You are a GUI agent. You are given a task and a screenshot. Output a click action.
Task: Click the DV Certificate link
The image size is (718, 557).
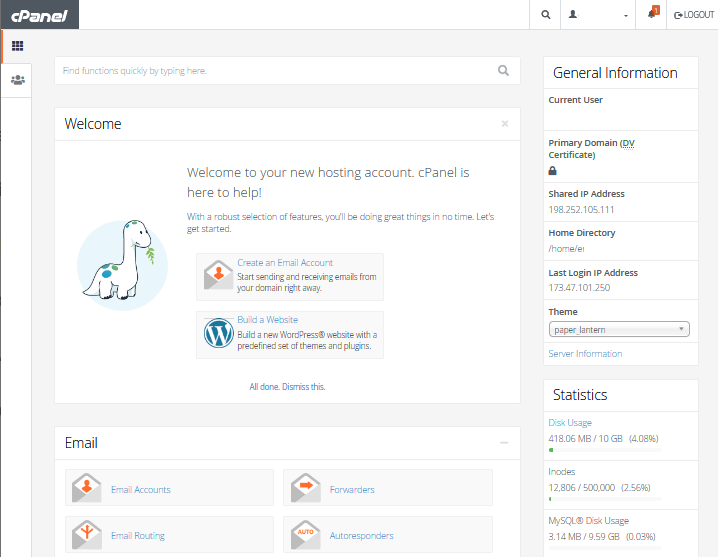pos(628,143)
